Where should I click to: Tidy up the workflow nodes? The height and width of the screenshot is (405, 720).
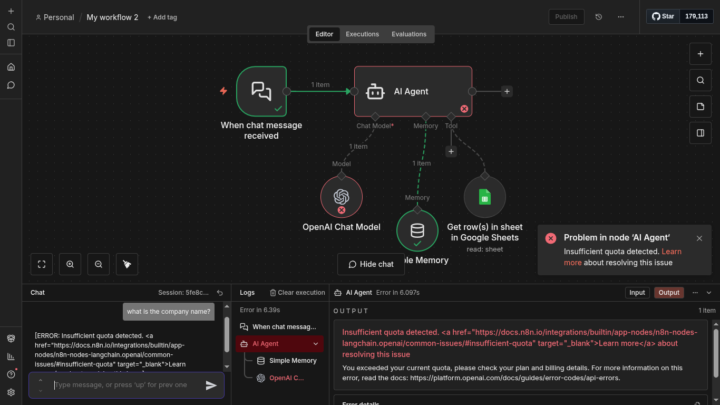click(127, 264)
